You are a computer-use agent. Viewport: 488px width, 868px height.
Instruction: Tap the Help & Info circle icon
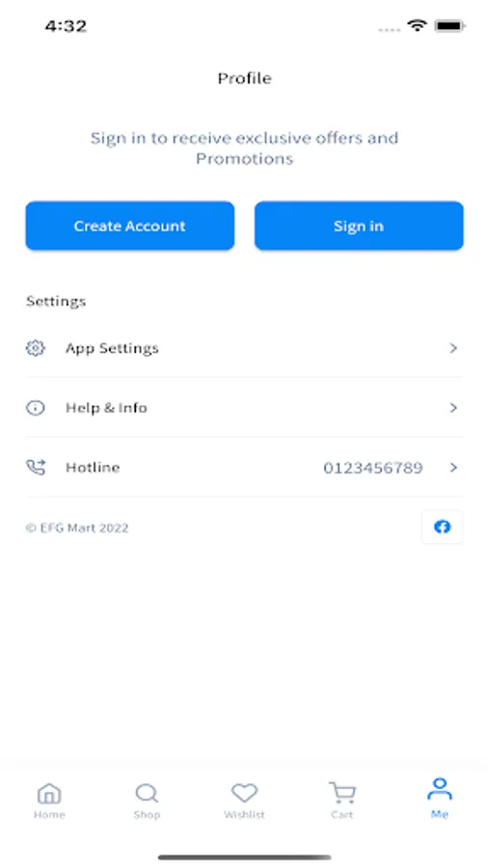(36, 408)
